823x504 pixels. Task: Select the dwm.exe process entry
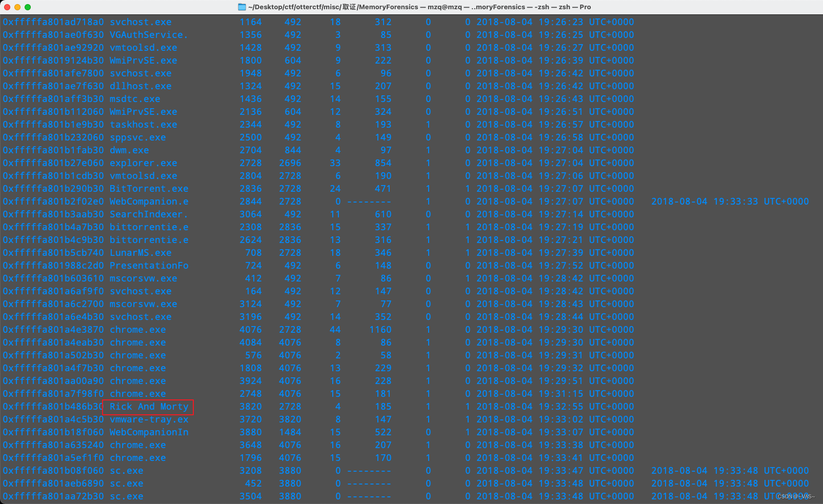coord(129,150)
